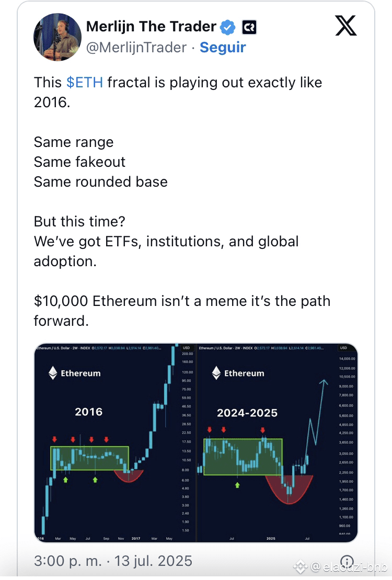This screenshot has height=580, width=392.
Task: Click the "$10,000 Ethereum" sentence in the tweet
Action: click(x=182, y=311)
